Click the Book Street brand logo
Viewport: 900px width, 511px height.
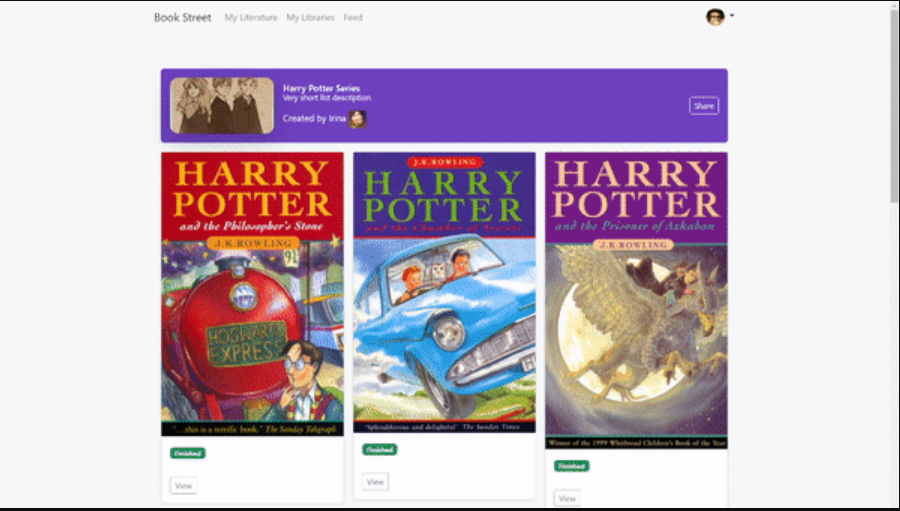coord(182,18)
